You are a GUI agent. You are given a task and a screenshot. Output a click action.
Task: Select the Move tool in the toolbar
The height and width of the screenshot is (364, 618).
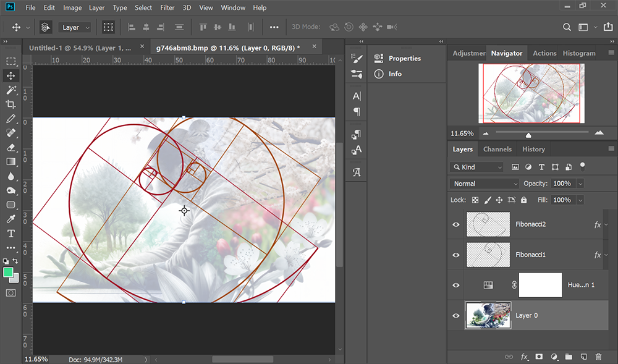click(11, 75)
